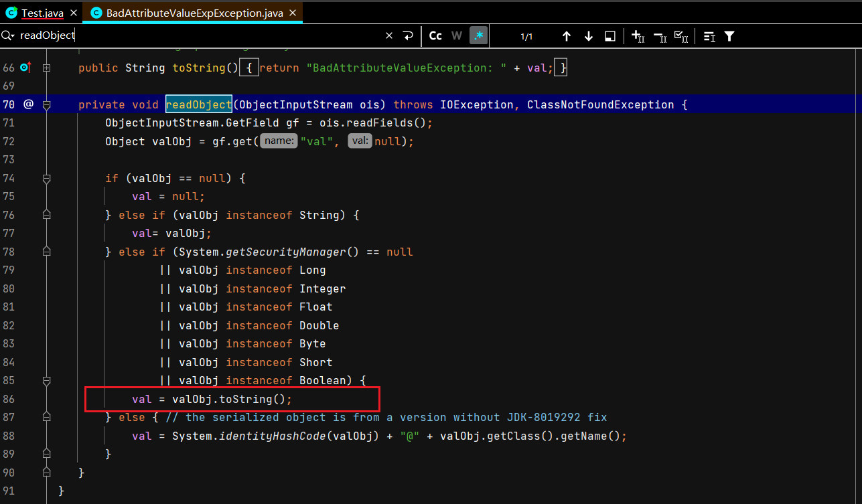Click the 1/1 match counter

coord(526,37)
